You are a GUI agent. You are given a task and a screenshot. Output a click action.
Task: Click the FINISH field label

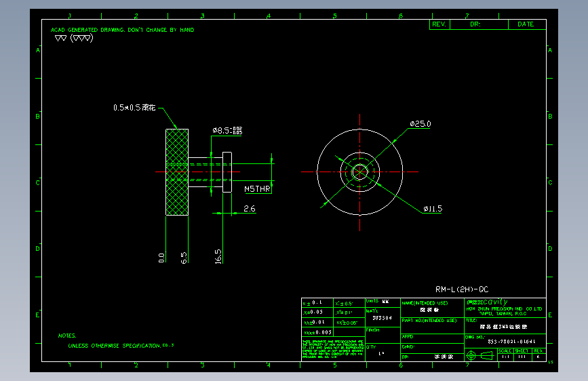[x=373, y=330]
